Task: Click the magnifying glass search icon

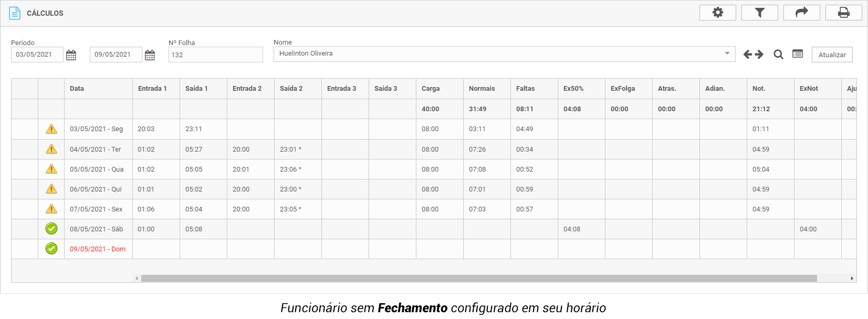Action: click(778, 55)
